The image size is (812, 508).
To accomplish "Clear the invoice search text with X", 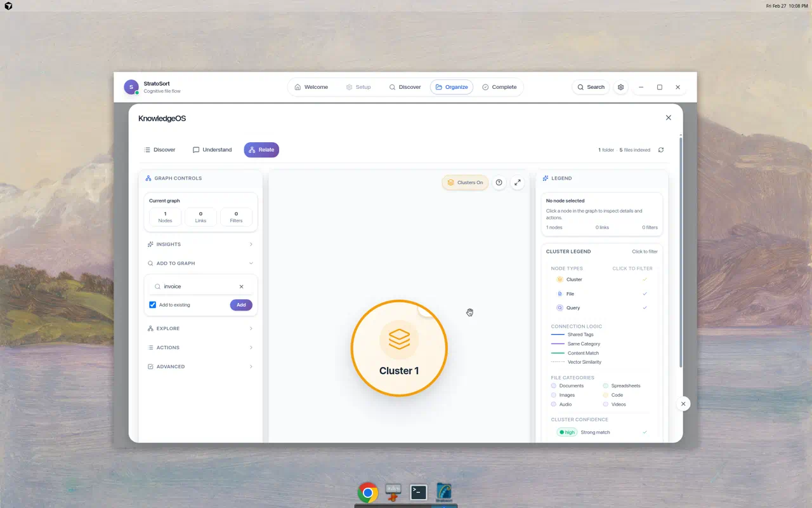I will 241,286.
